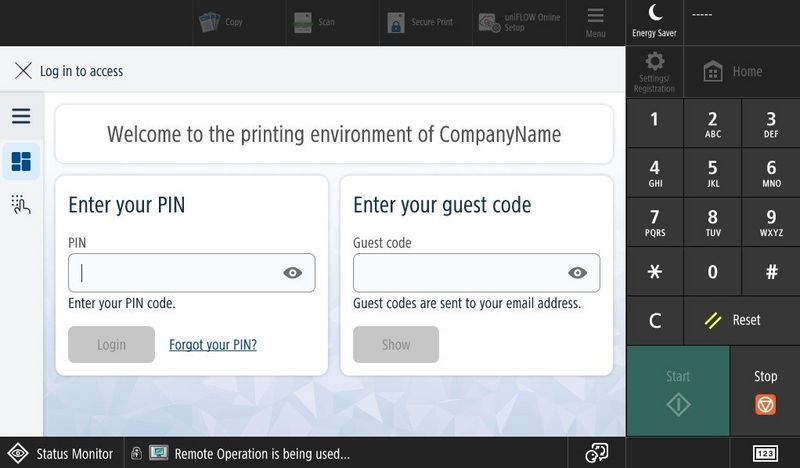Click the Show guest code button
The height and width of the screenshot is (468, 800).
396,344
